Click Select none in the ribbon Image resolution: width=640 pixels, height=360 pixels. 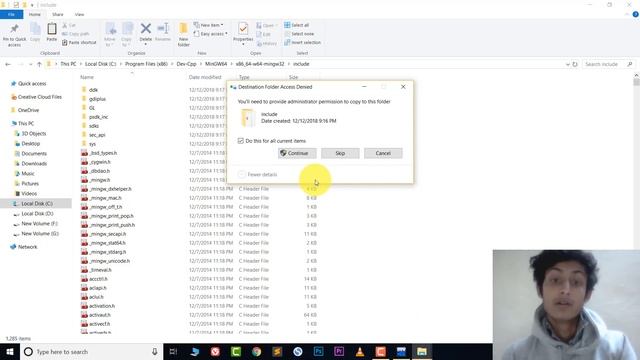click(299, 34)
